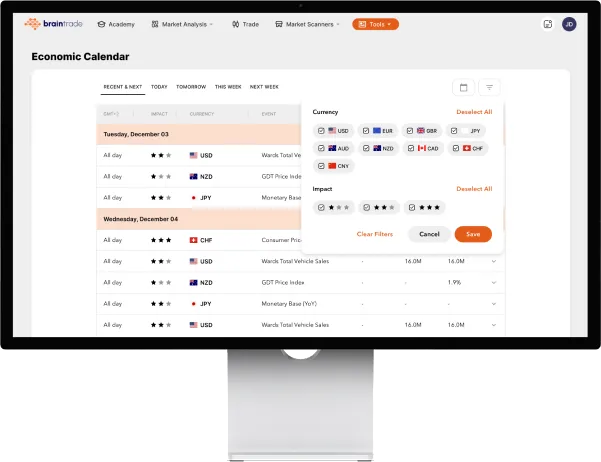This screenshot has height=462, width=601.
Task: Select the Next Week tab
Action: point(264,87)
